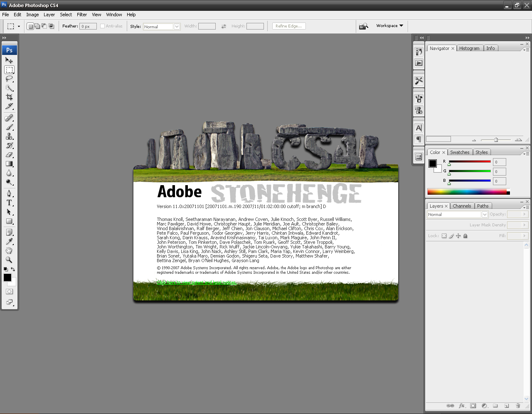Select the Lasso tool
The image size is (532, 414).
pyautogui.click(x=9, y=79)
